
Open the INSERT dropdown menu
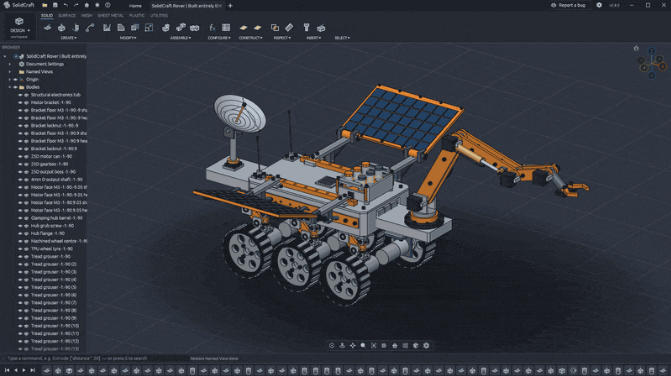[x=313, y=38]
